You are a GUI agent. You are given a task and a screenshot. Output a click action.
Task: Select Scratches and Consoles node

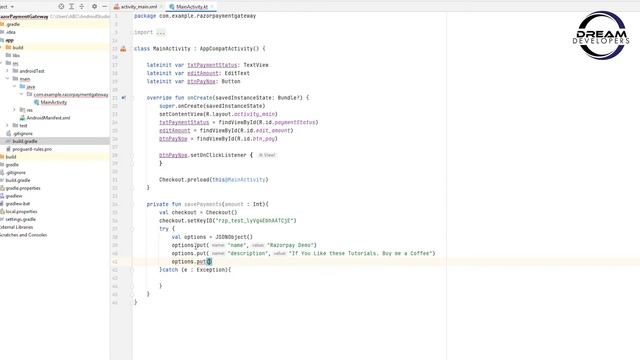click(23, 235)
